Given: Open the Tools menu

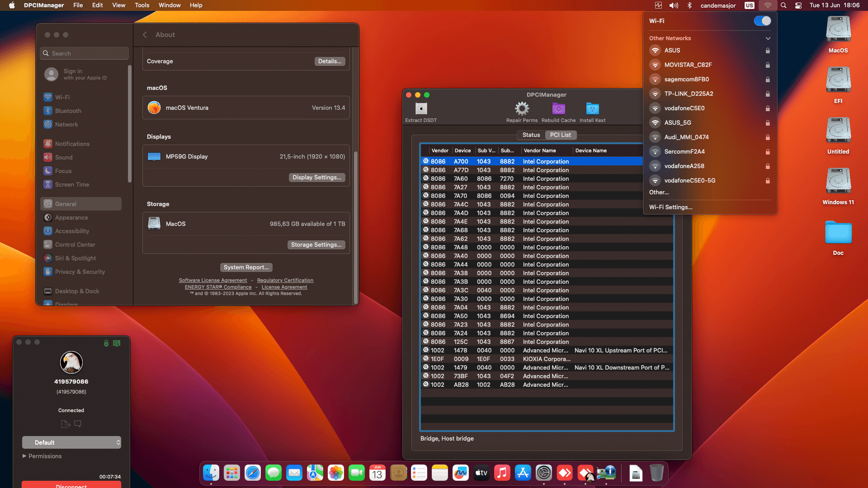Looking at the screenshot, I should pyautogui.click(x=142, y=5).
